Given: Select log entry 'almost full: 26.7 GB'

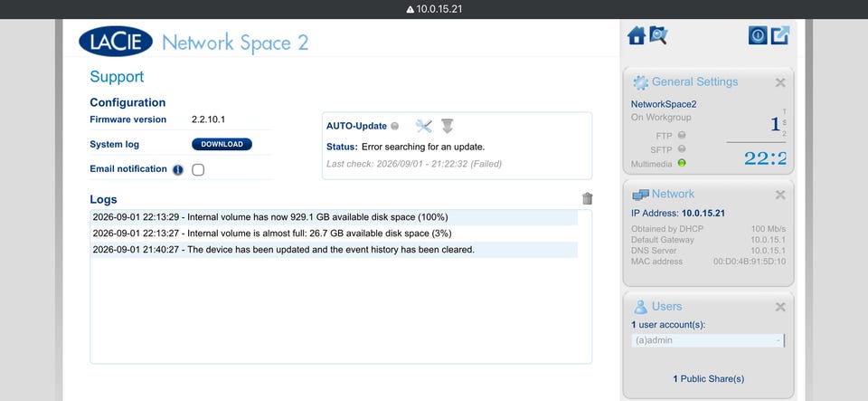Looking at the screenshot, I should [x=334, y=234].
